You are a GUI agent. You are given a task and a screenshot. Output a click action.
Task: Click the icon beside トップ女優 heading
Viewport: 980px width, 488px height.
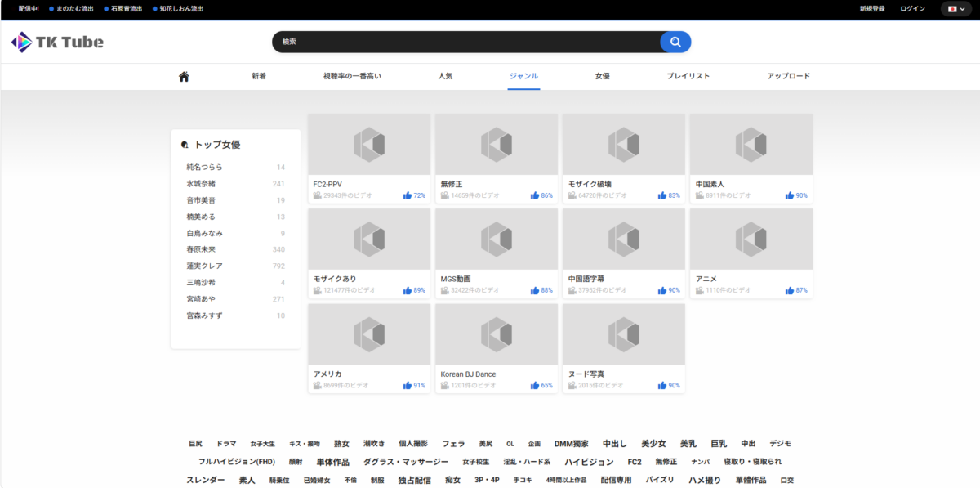[x=185, y=145]
